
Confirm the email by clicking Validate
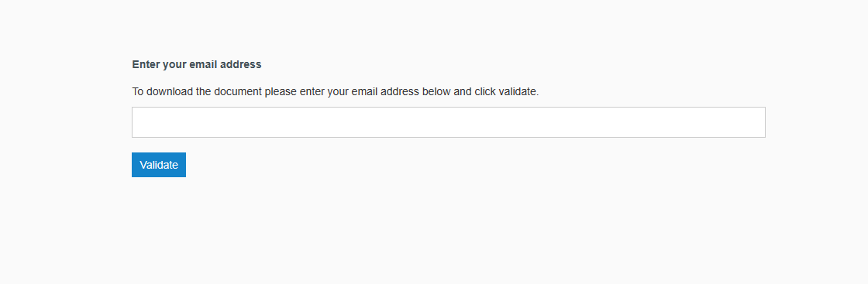click(159, 165)
